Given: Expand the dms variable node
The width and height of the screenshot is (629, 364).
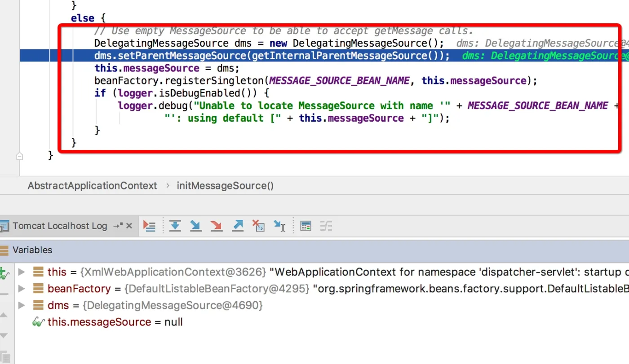Looking at the screenshot, I should (21, 305).
